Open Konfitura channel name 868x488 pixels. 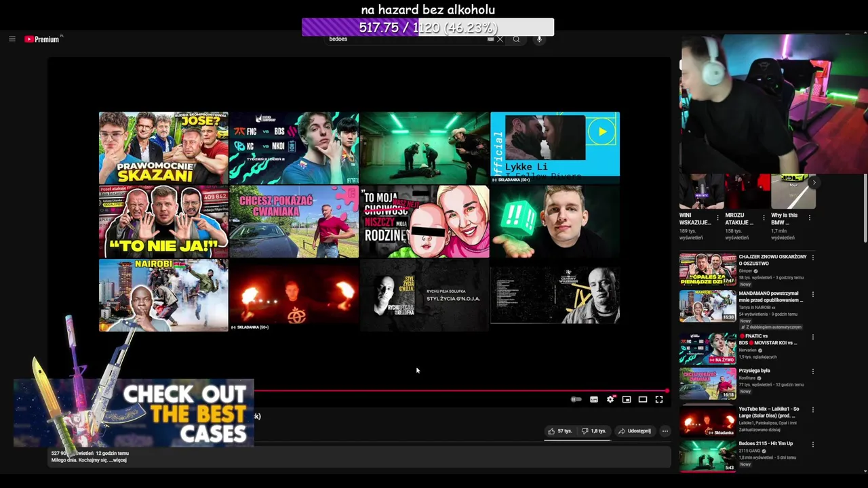point(749,378)
